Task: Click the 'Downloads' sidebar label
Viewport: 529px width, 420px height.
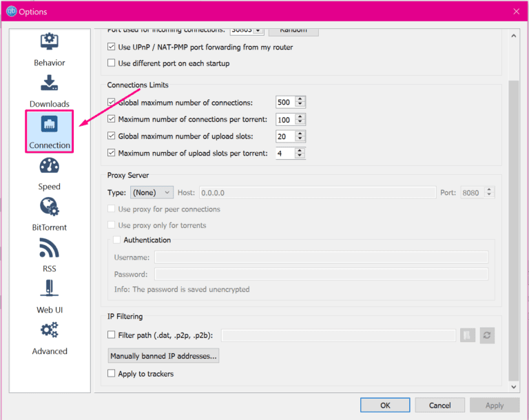Action: (50, 103)
